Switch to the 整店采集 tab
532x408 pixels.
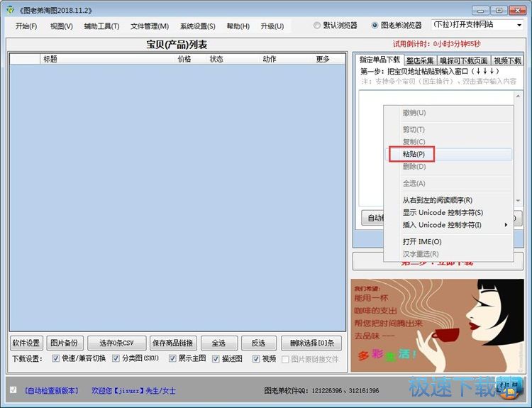pyautogui.click(x=420, y=60)
